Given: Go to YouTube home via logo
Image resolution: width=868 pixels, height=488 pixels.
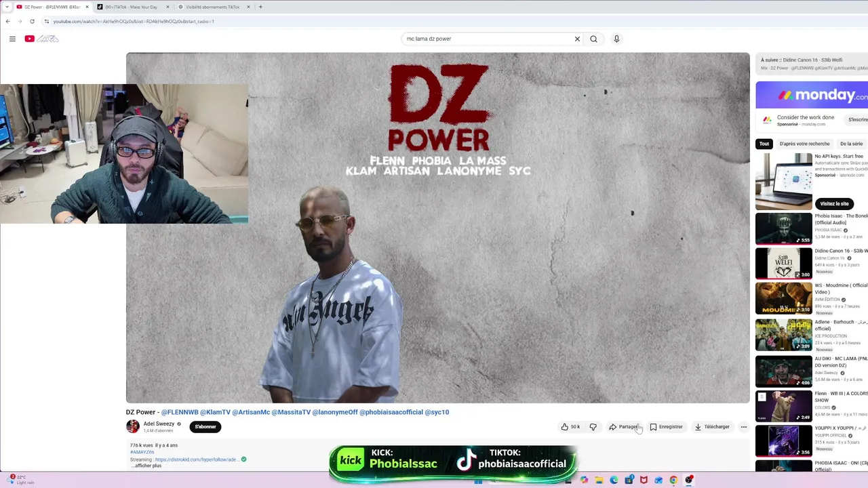Looking at the screenshot, I should 42,39.
